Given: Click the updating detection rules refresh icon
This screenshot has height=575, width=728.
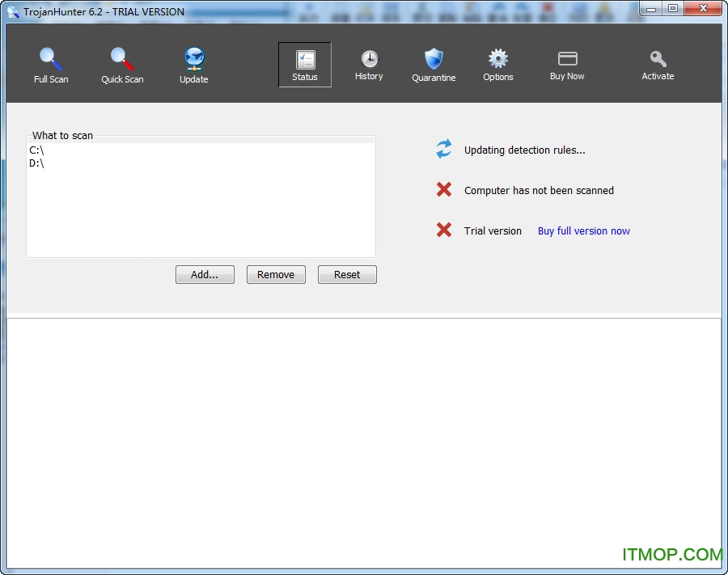Looking at the screenshot, I should (x=444, y=149).
